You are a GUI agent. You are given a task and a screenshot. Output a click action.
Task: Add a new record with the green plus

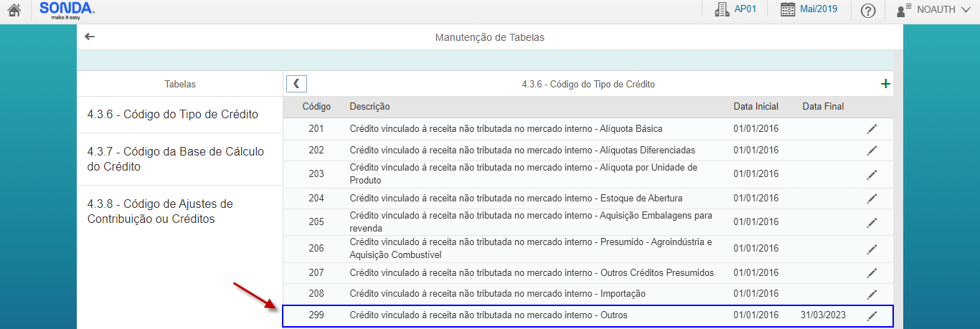886,84
